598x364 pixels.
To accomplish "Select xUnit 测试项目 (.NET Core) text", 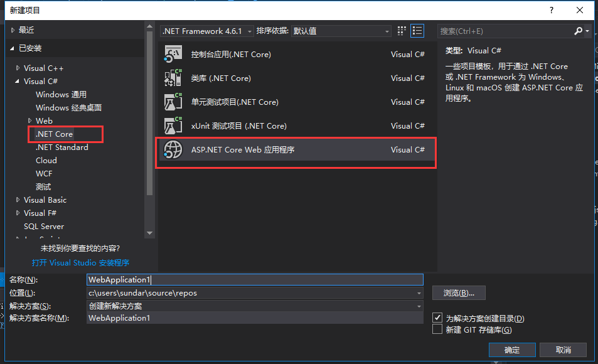I will [238, 126].
